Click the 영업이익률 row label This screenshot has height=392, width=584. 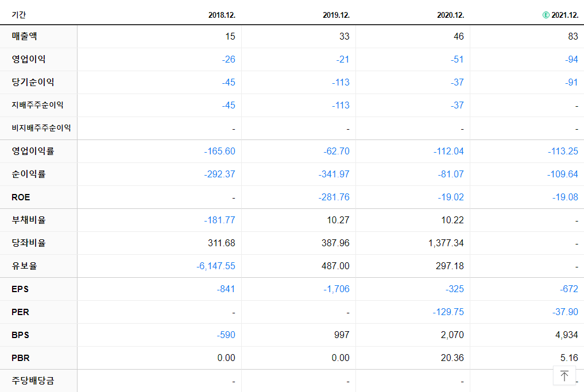pos(33,151)
